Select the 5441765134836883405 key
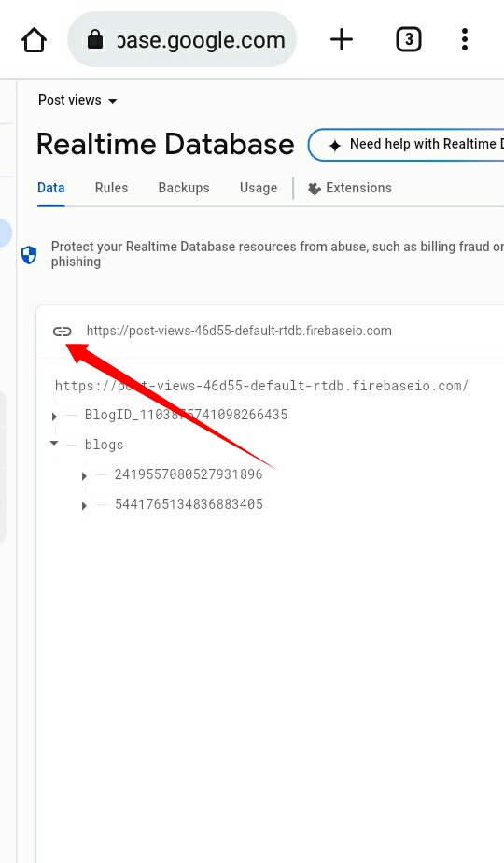The image size is (504, 863). click(189, 503)
